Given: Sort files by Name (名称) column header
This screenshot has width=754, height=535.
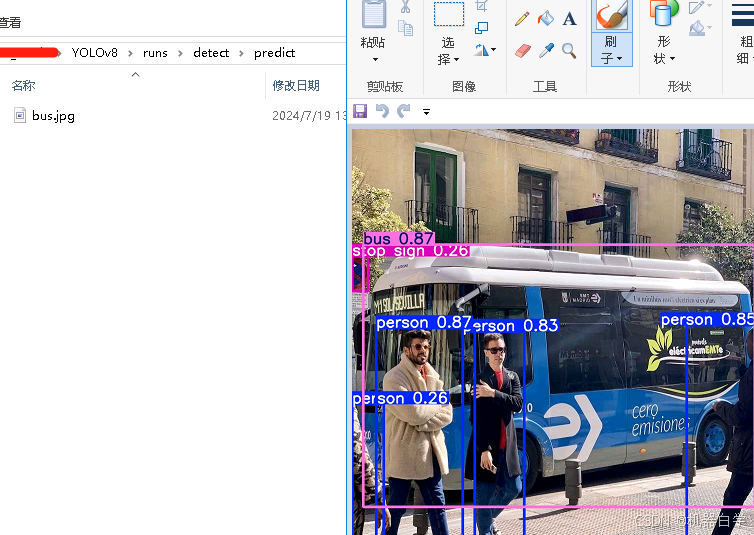Looking at the screenshot, I should point(24,86).
